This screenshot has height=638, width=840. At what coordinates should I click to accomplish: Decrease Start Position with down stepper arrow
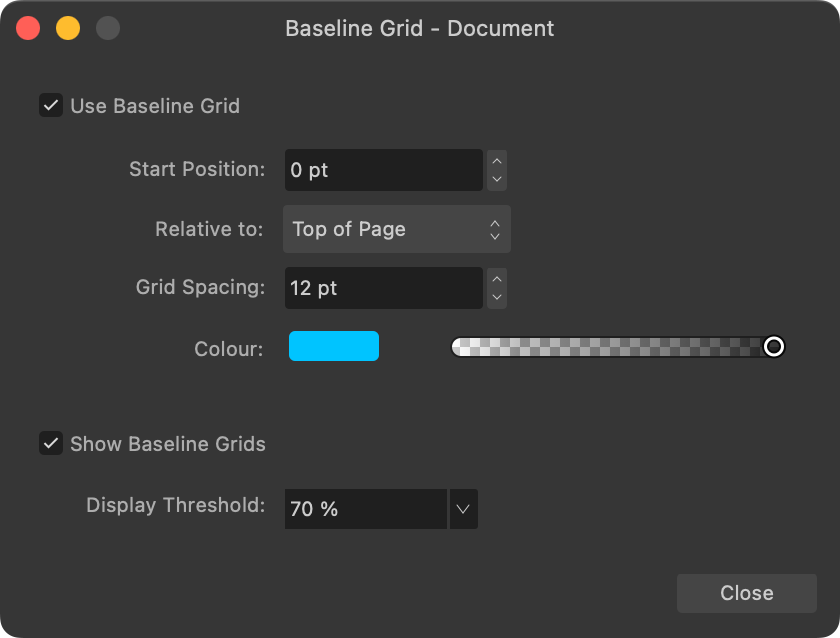click(x=497, y=180)
